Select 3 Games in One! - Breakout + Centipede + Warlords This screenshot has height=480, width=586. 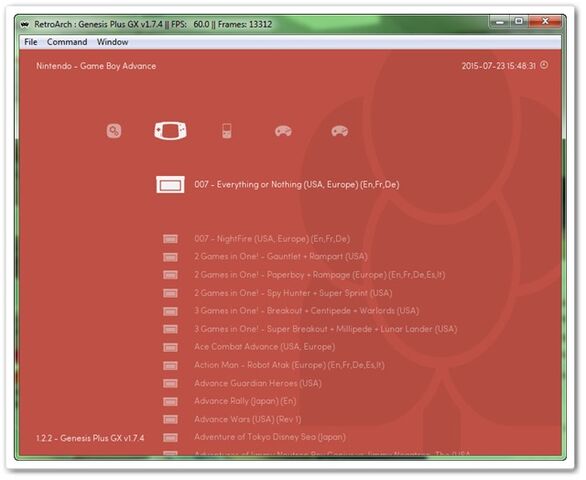coord(306,311)
